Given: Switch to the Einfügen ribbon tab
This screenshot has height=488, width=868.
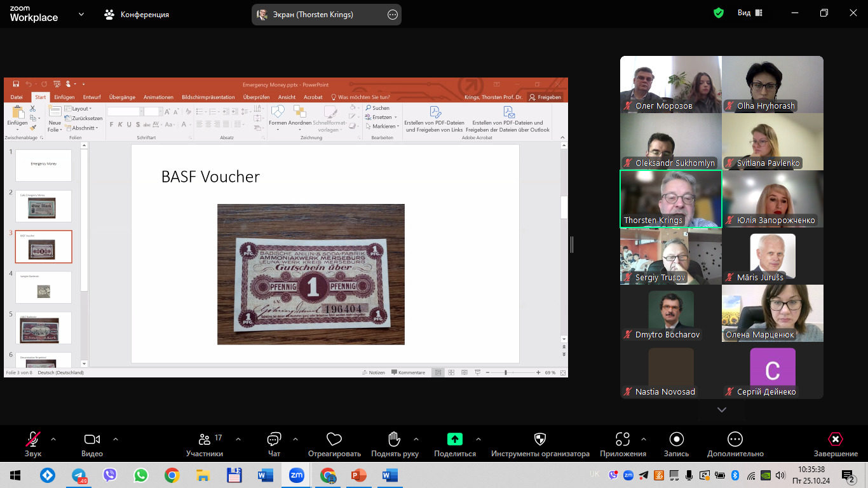Looking at the screenshot, I should pyautogui.click(x=64, y=97).
